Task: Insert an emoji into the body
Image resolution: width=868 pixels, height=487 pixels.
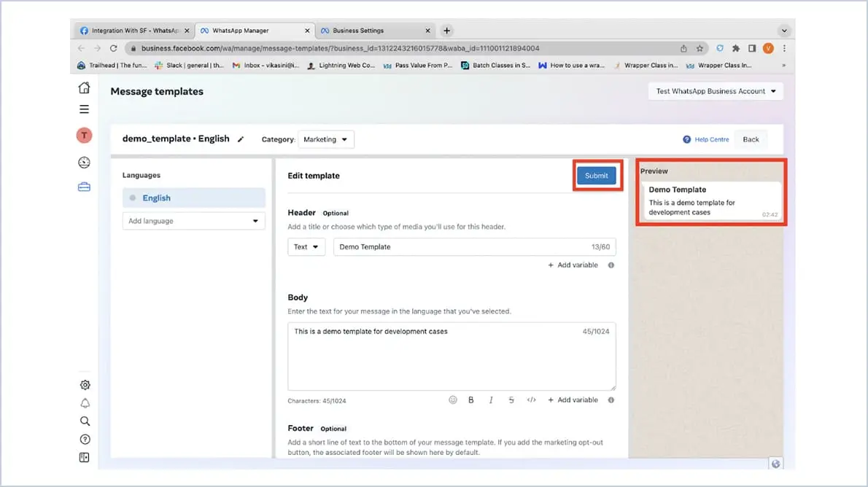Action: 453,400
